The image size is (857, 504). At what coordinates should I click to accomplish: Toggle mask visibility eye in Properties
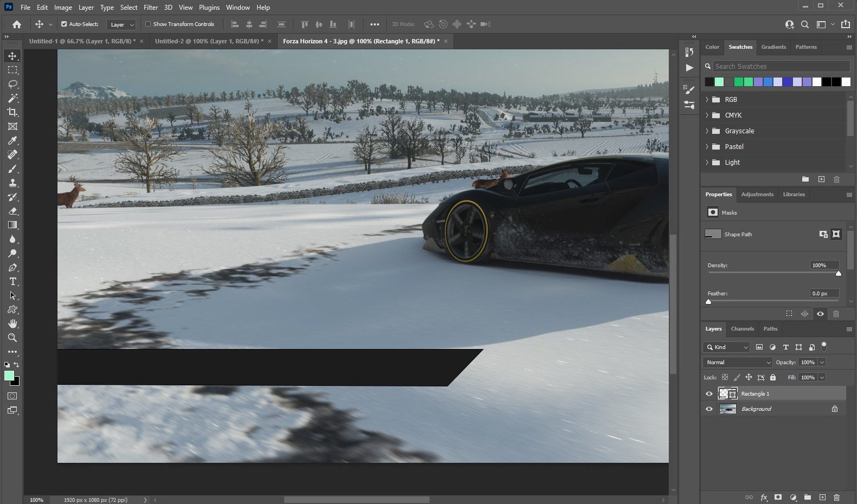coord(820,314)
